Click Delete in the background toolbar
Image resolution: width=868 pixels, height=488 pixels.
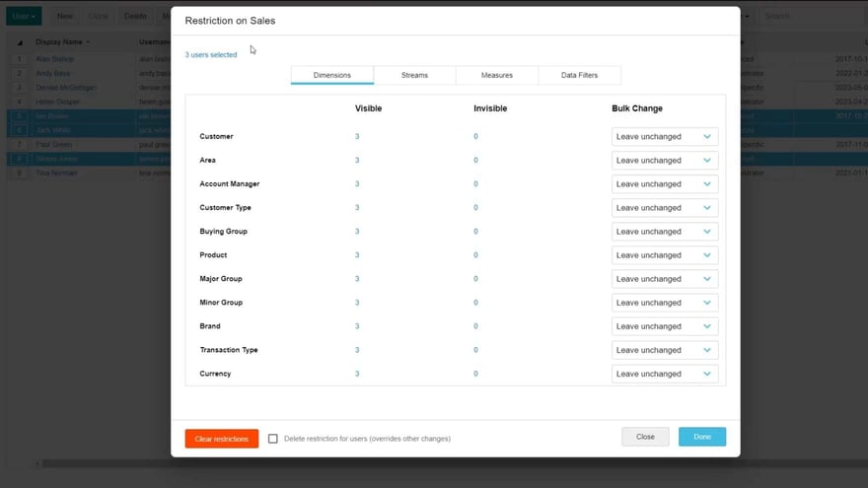[x=135, y=16]
